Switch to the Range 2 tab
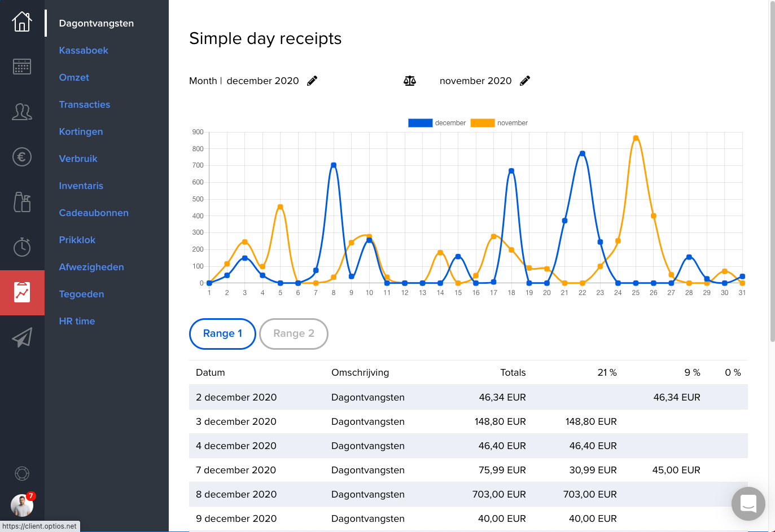This screenshot has width=775, height=532. click(294, 333)
